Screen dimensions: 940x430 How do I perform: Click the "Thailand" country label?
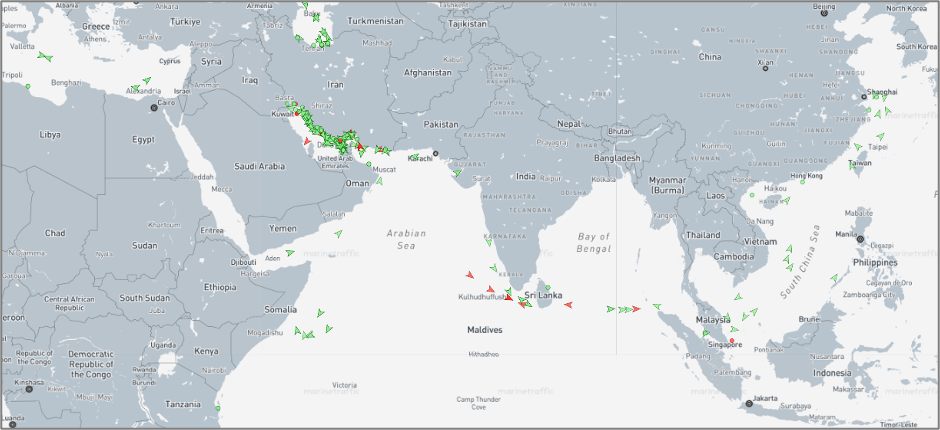[x=703, y=234]
